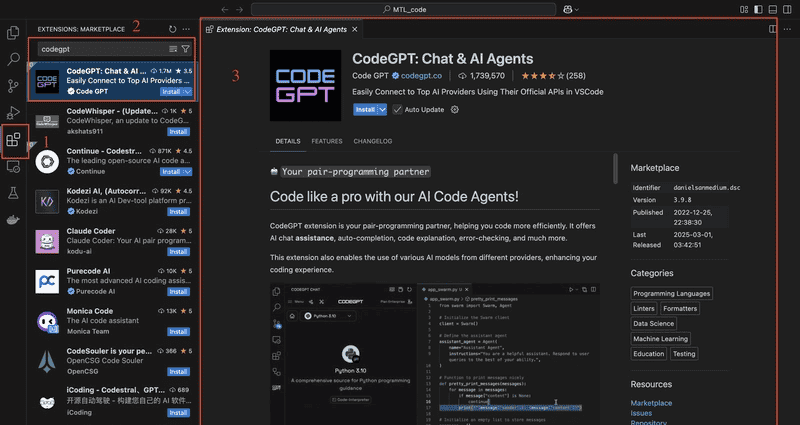Open the Copilot dropdown chevron
Screen dimensions: 800x425
click(577, 9)
